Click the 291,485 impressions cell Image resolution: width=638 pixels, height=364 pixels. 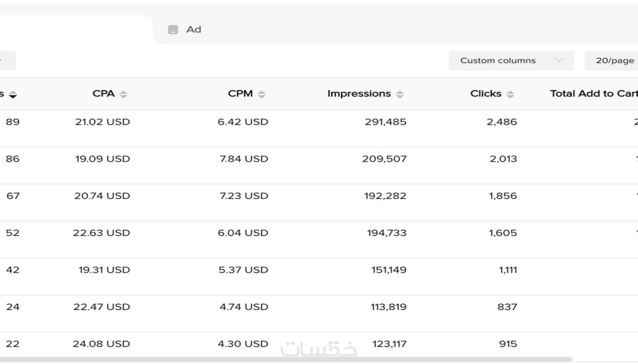(x=385, y=122)
